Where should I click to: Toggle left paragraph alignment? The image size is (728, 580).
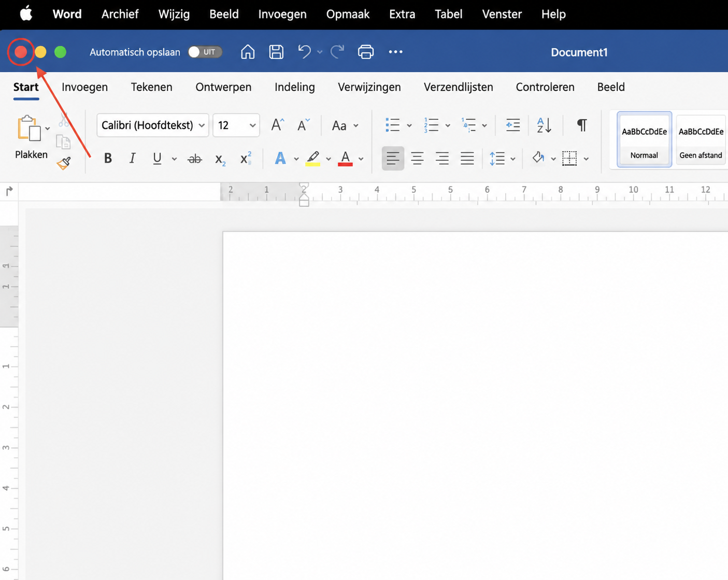tap(393, 158)
